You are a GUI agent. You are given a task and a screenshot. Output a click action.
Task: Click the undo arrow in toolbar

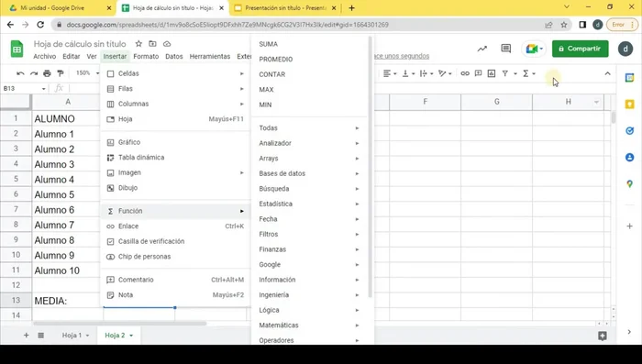pyautogui.click(x=20, y=73)
